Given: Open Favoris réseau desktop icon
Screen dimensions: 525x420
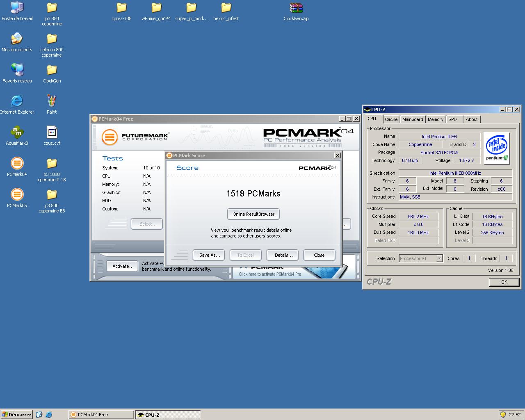Looking at the screenshot, I should [x=17, y=73].
